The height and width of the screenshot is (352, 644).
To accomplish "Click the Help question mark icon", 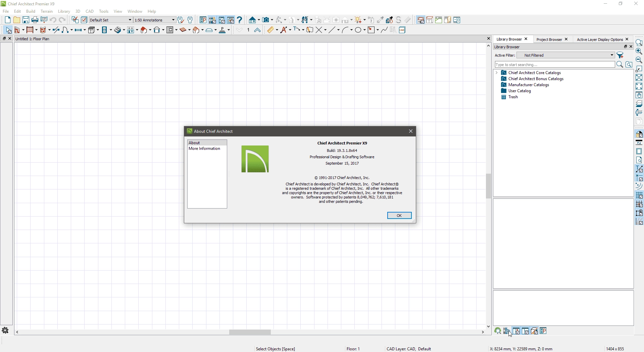I will click(x=240, y=20).
